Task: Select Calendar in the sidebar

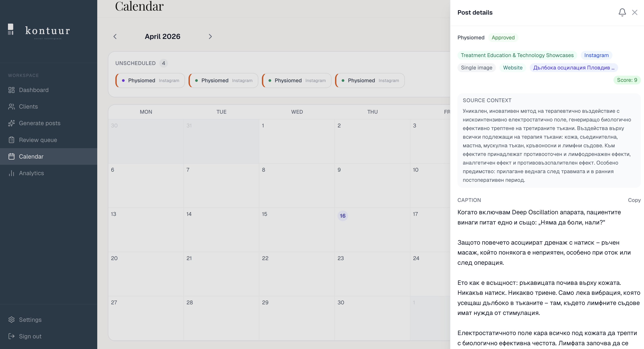Action: 48,157
